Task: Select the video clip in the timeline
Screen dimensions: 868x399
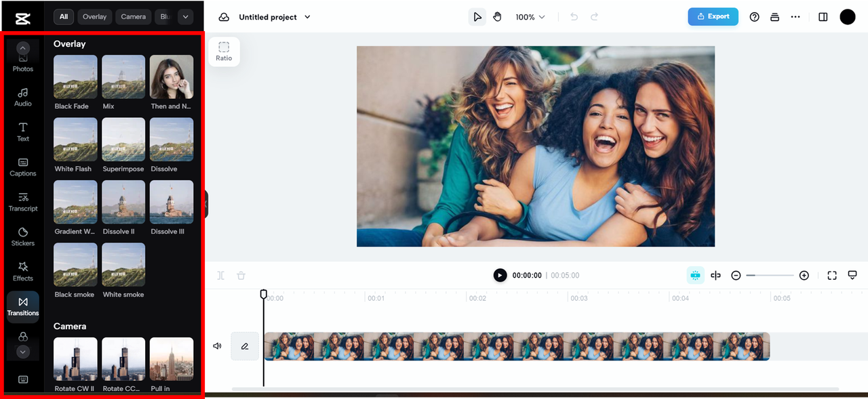Action: click(517, 346)
